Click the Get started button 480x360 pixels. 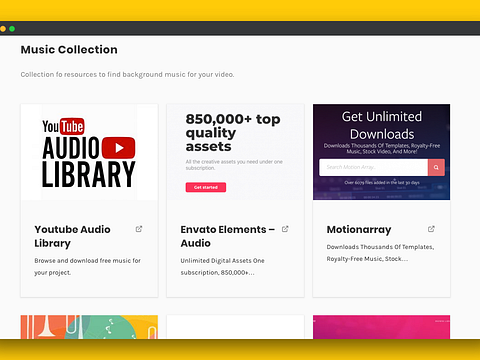coord(206,187)
